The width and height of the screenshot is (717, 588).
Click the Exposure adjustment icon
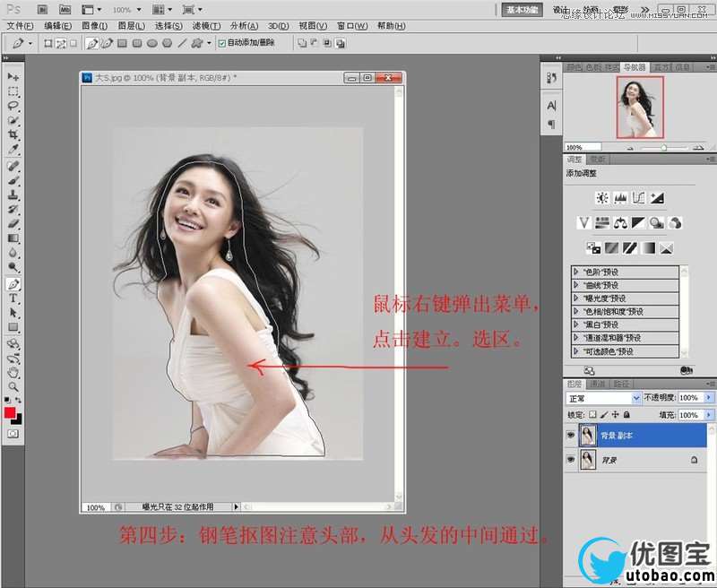point(657,197)
